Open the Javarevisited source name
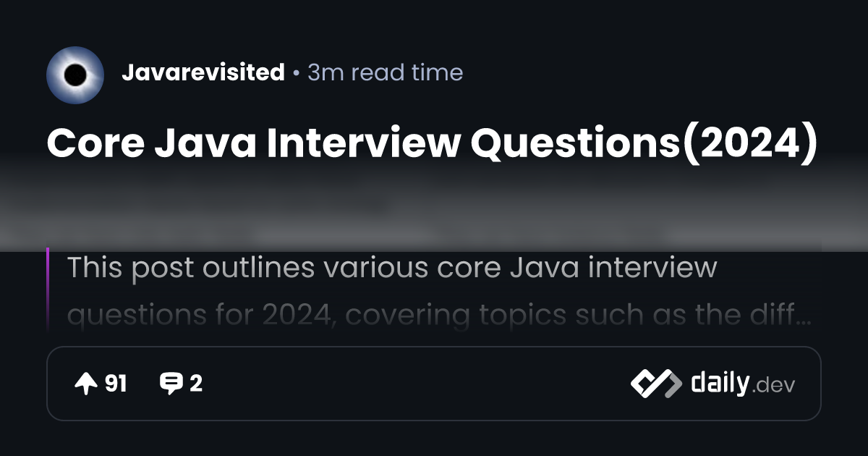The height and width of the screenshot is (456, 868). pos(203,72)
